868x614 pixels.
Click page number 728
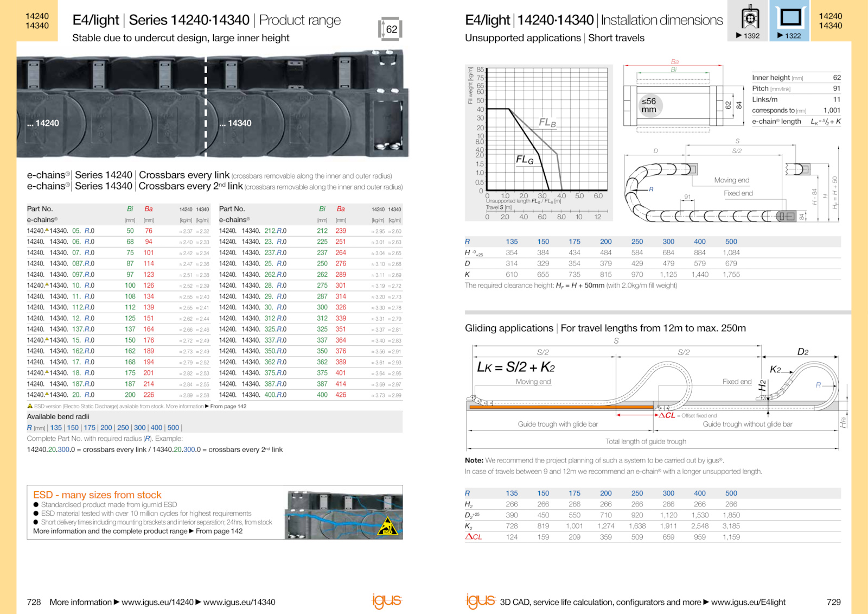click(x=34, y=602)
